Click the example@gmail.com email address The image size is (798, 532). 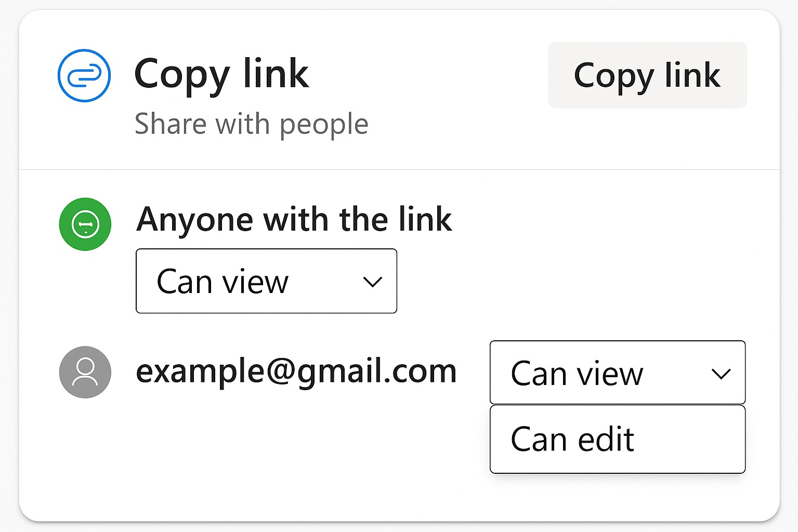[x=296, y=371]
